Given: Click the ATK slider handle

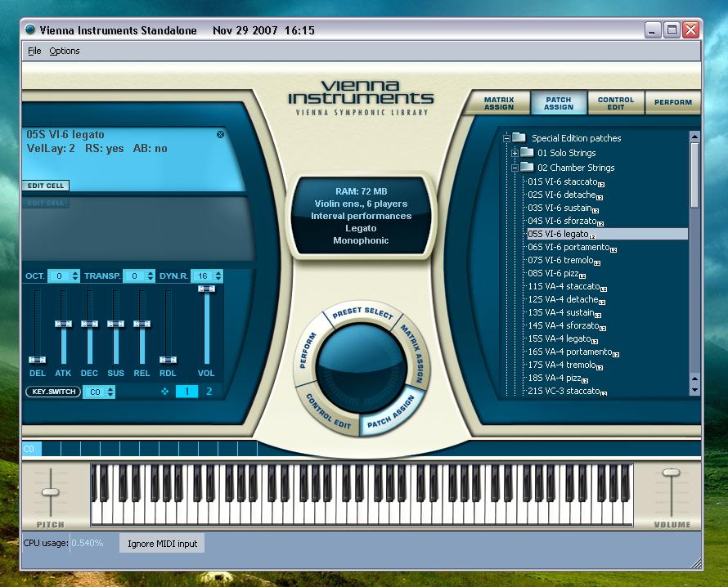Looking at the screenshot, I should click(x=63, y=324).
